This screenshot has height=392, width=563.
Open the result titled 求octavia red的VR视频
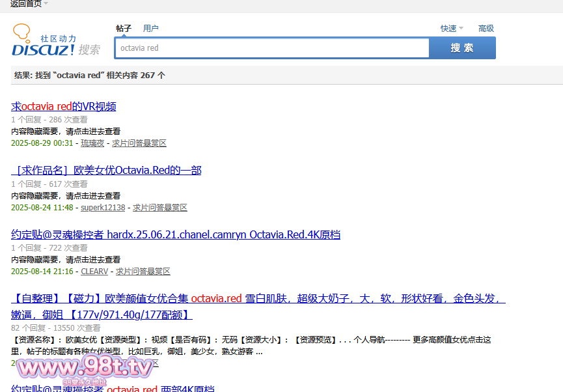[x=64, y=106]
